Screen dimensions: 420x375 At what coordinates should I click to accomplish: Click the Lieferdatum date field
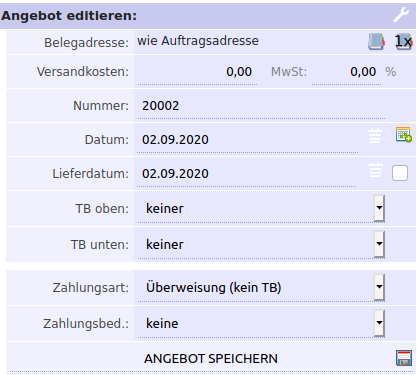coord(247,174)
